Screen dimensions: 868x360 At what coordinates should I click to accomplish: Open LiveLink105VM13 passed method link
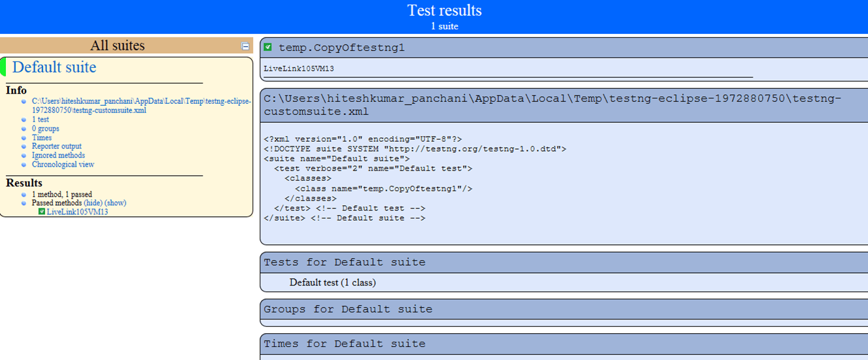(x=77, y=212)
